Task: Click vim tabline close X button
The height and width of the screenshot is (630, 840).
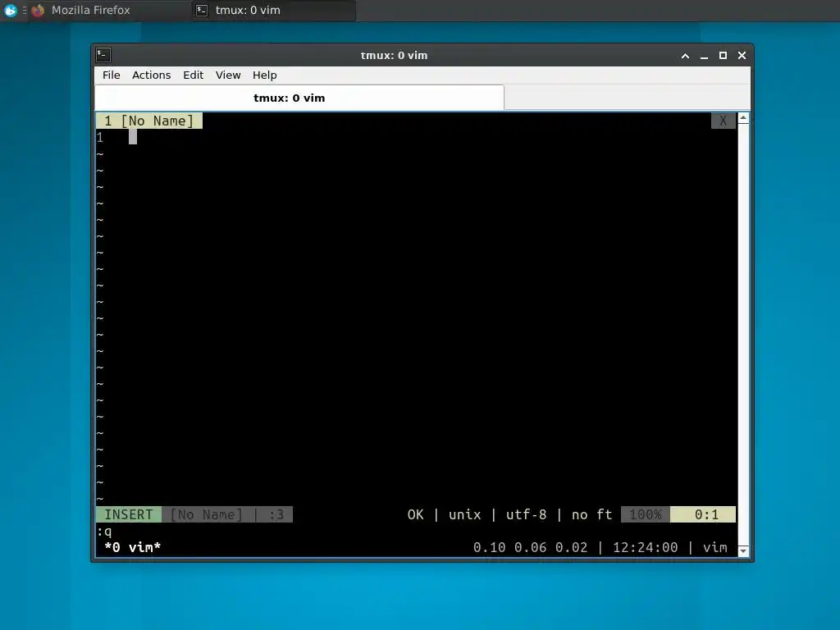Action: [x=723, y=121]
